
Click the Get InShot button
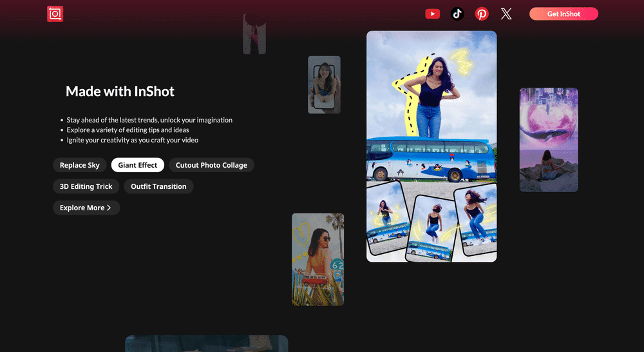[563, 14]
